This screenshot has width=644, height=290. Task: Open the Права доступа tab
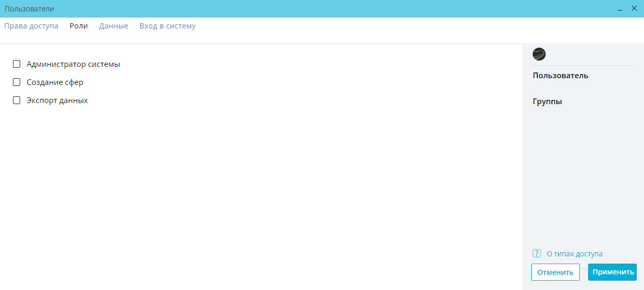[x=31, y=26]
